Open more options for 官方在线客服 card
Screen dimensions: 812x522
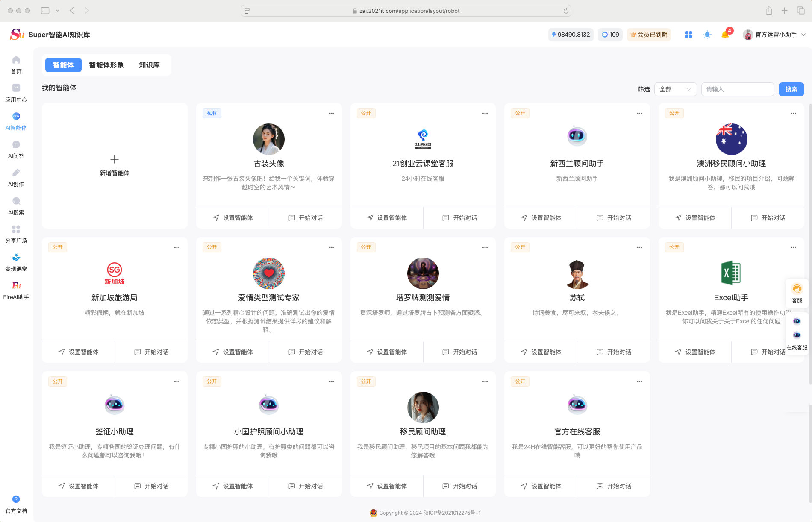[639, 381]
